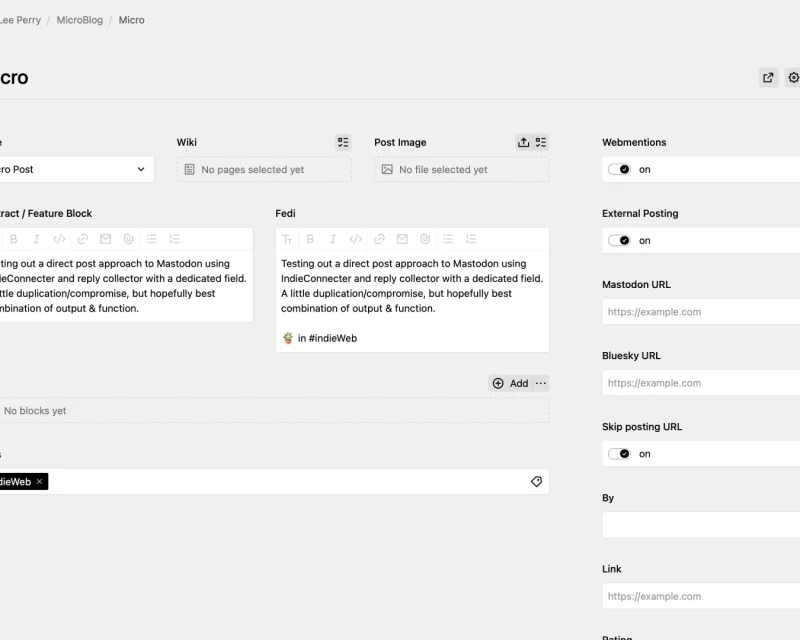Turn off the Webmentions toggle
Image resolution: width=800 pixels, height=640 pixels.
pos(620,169)
